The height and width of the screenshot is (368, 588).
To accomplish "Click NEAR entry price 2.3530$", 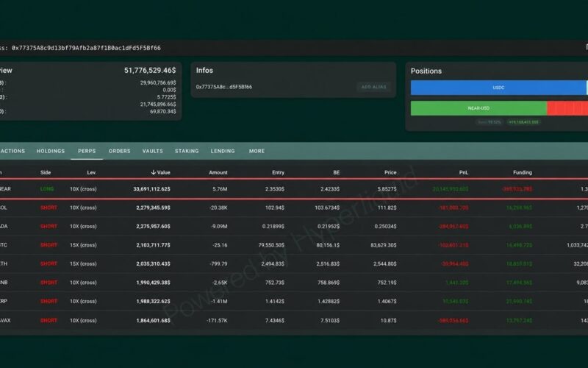I will (274, 189).
